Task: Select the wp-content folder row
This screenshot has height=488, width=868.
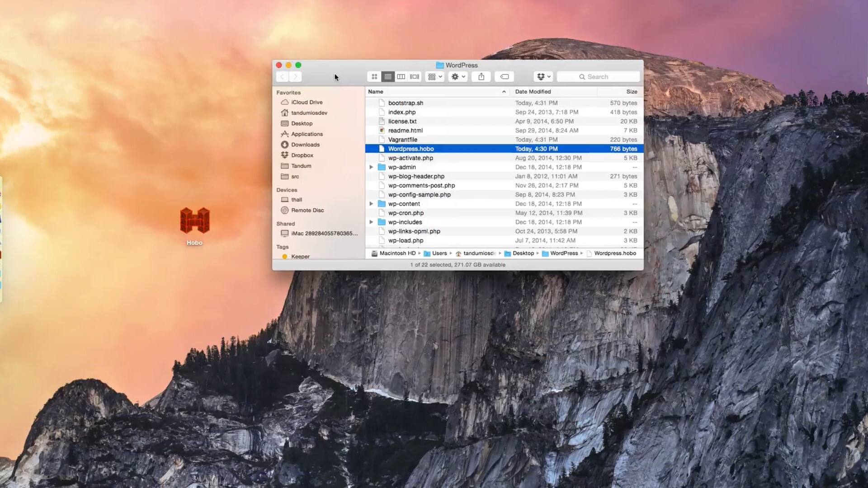Action: tap(504, 204)
